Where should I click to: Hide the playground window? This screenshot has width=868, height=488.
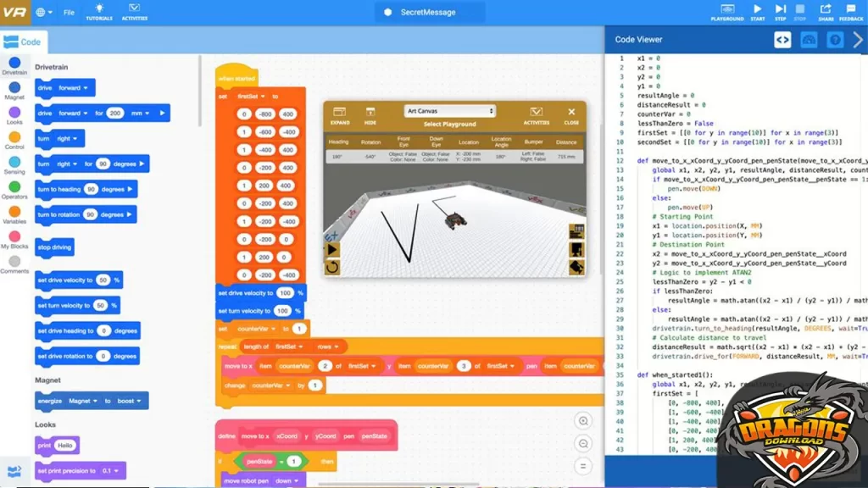coord(370,115)
